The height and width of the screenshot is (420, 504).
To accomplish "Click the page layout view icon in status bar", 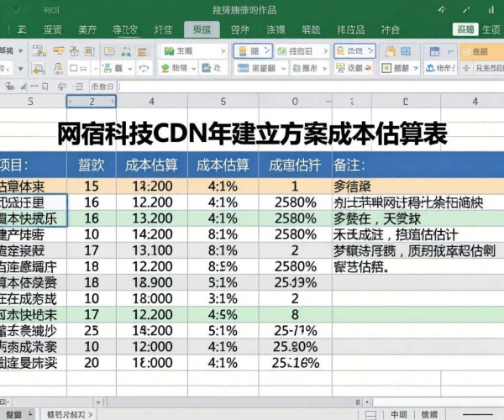I will click(x=371, y=415).
